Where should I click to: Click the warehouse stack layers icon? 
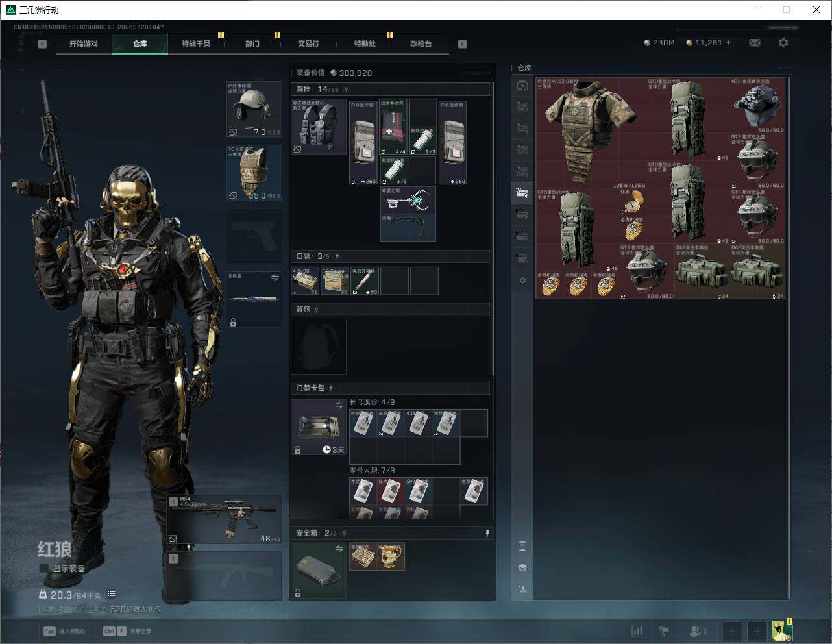pos(522,567)
